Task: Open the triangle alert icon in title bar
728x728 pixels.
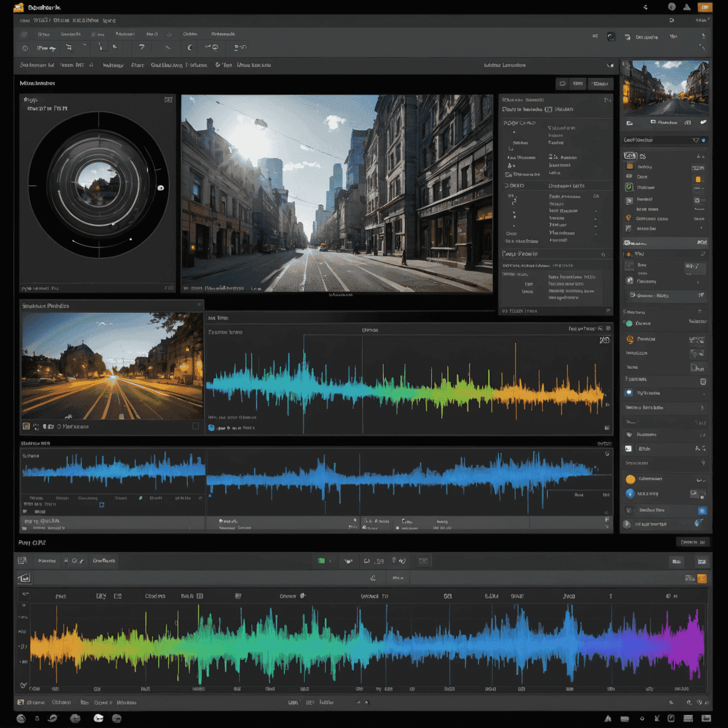Action: pyautogui.click(x=687, y=7)
